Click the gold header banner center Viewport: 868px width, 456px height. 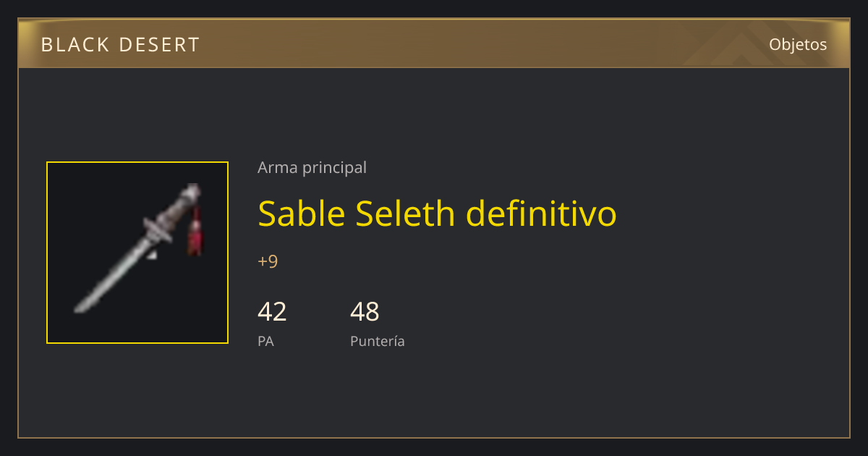434,43
